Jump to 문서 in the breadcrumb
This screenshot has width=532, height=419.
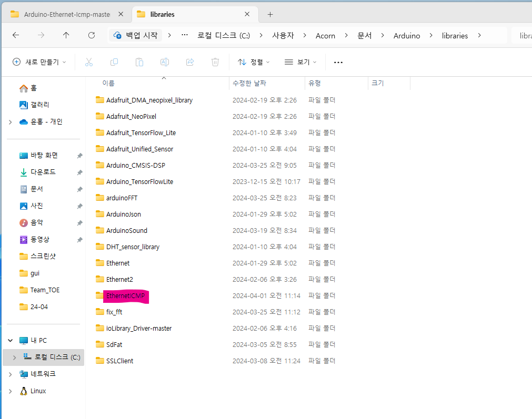pos(364,36)
